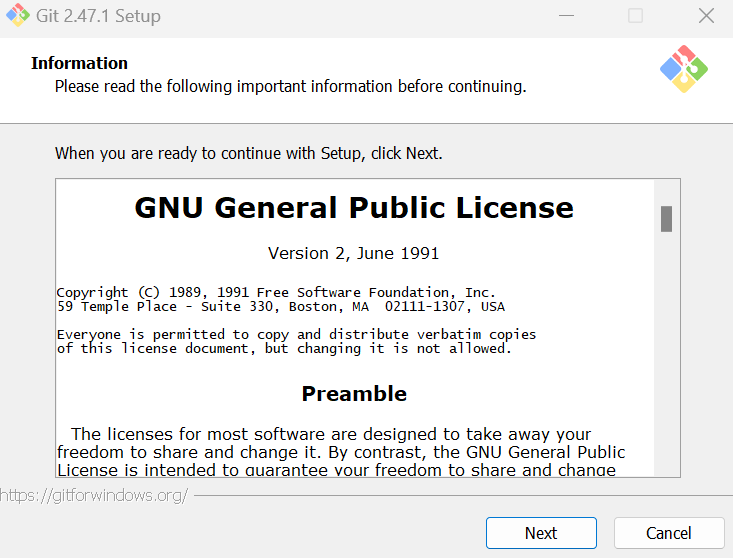The width and height of the screenshot is (733, 558).
Task: Click the Git logo in the Information header
Action: click(x=683, y=69)
